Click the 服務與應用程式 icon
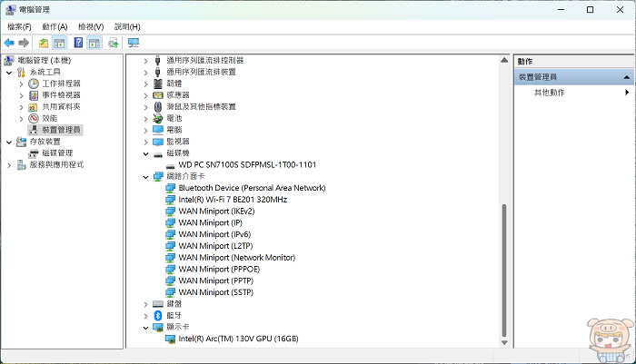The height and width of the screenshot is (364, 636). 21,165
